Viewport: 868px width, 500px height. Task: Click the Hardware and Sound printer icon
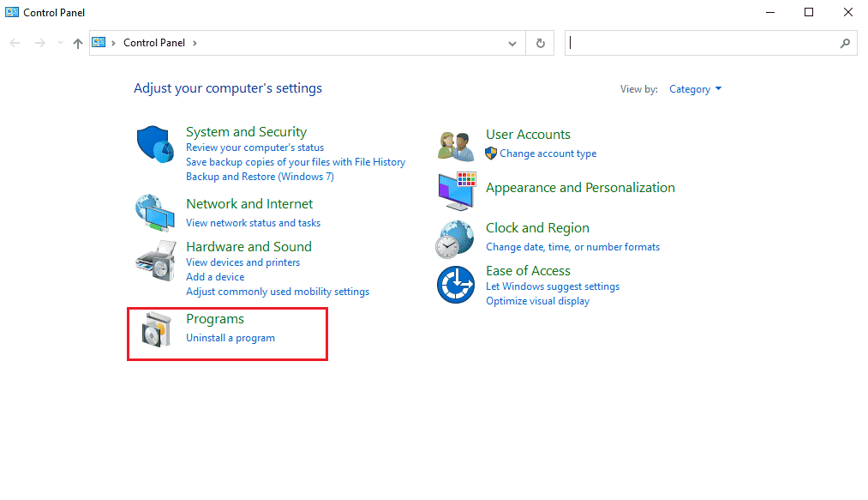[155, 257]
